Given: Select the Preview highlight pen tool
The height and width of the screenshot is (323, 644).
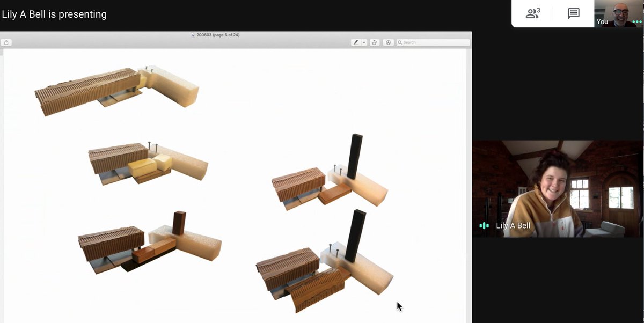Looking at the screenshot, I should (356, 42).
